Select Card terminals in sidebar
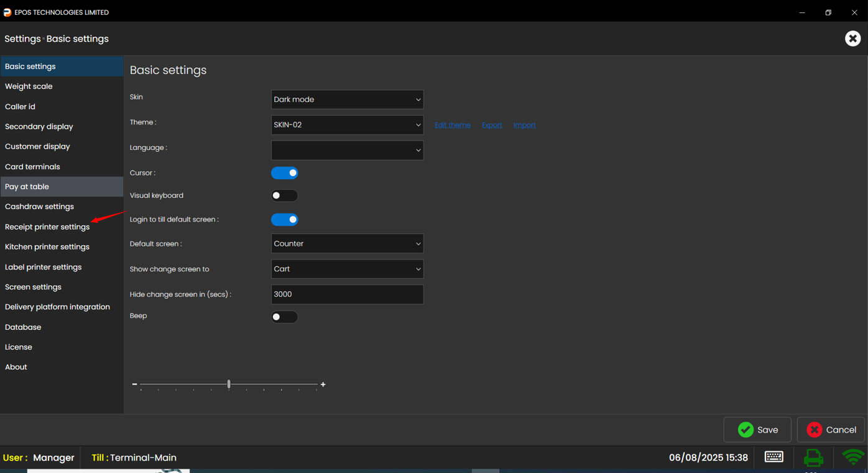This screenshot has width=868, height=473. coord(32,167)
